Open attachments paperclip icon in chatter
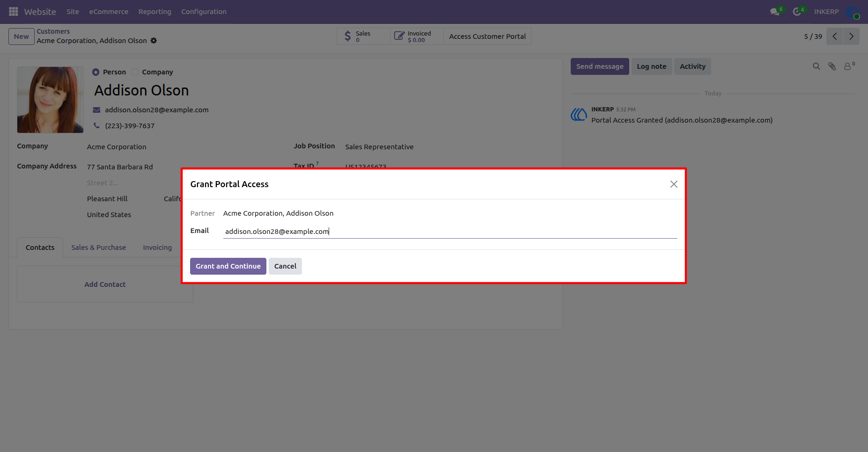The height and width of the screenshot is (452, 868). [x=832, y=66]
